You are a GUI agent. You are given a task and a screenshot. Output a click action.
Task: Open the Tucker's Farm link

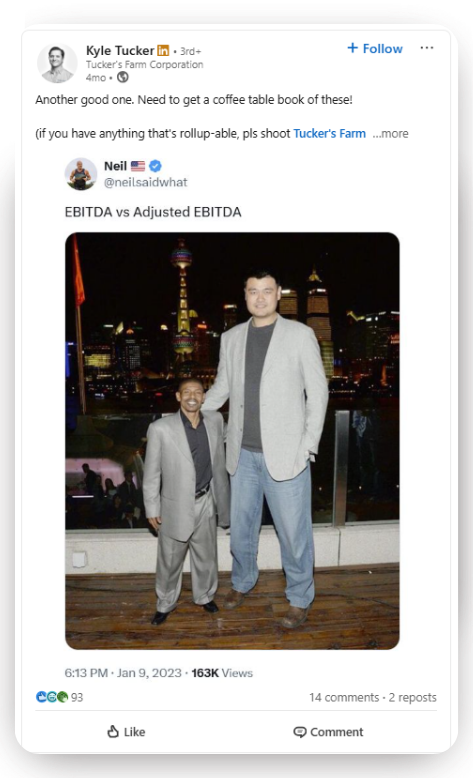(330, 133)
